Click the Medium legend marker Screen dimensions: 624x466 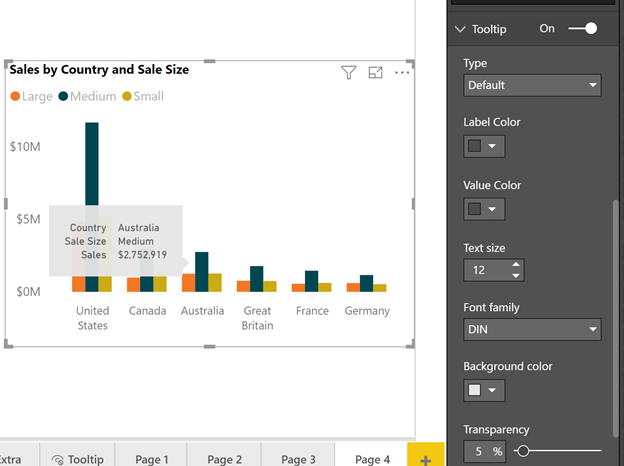pos(63,97)
